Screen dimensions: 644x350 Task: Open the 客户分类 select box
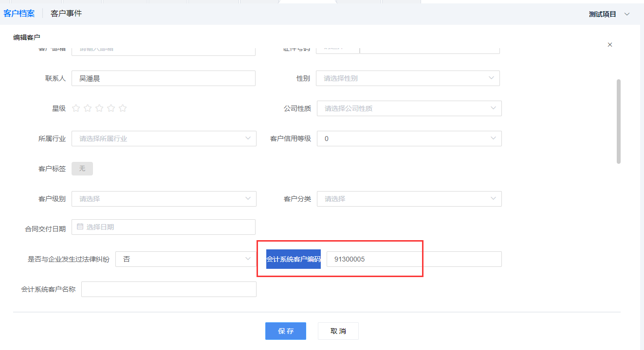(408, 199)
